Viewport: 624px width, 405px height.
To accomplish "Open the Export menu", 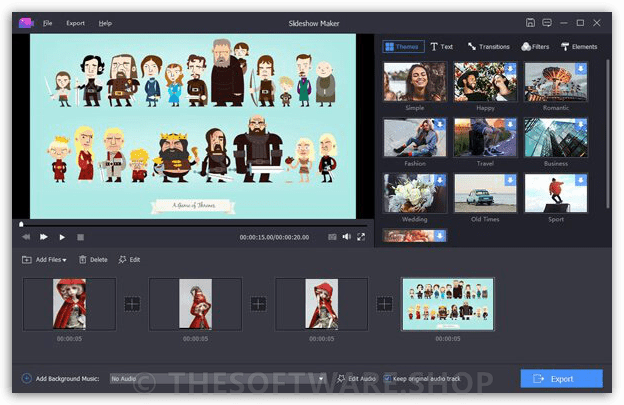I will coord(75,23).
